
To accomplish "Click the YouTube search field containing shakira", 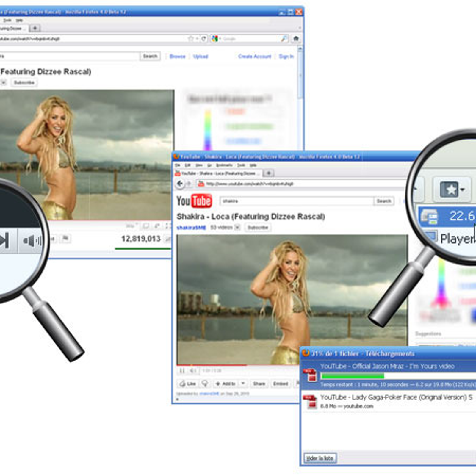I will [x=297, y=201].
